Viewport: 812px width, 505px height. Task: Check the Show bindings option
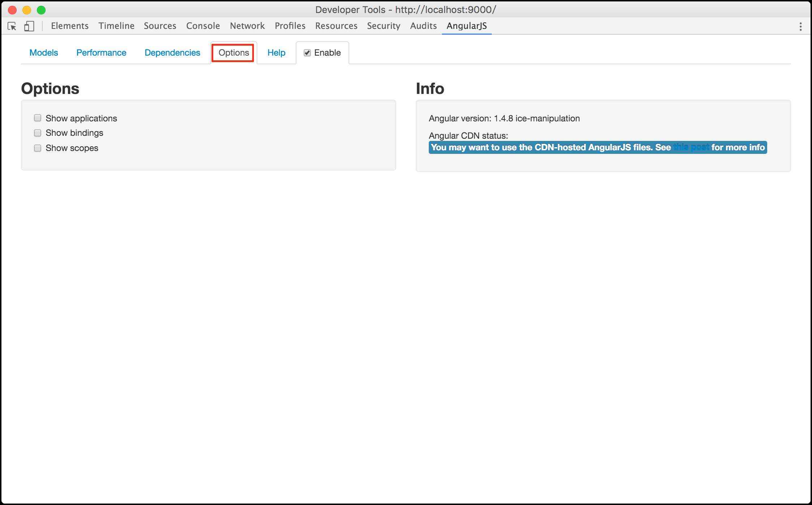pyautogui.click(x=38, y=133)
